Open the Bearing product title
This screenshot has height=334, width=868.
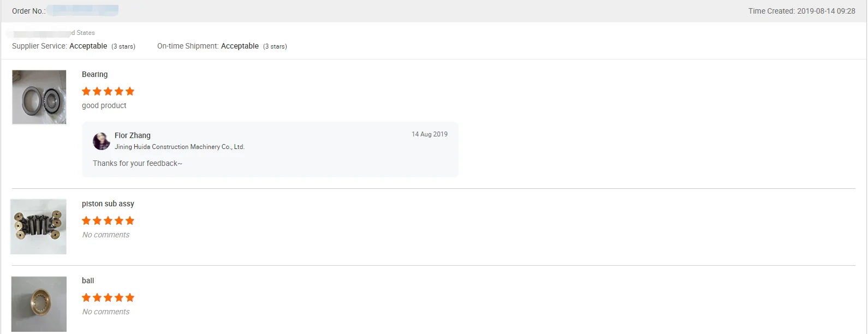coord(95,74)
